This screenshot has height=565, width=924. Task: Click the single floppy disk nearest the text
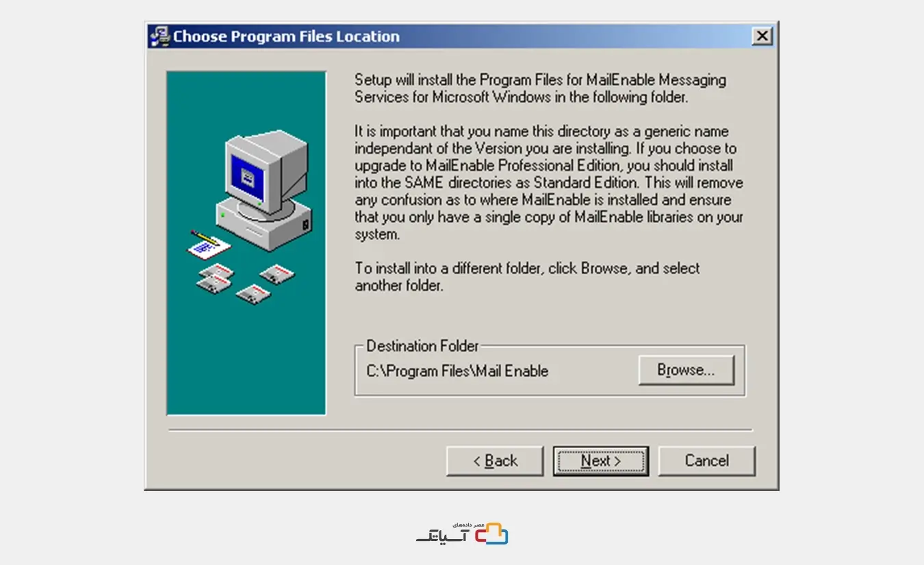pyautogui.click(x=277, y=274)
